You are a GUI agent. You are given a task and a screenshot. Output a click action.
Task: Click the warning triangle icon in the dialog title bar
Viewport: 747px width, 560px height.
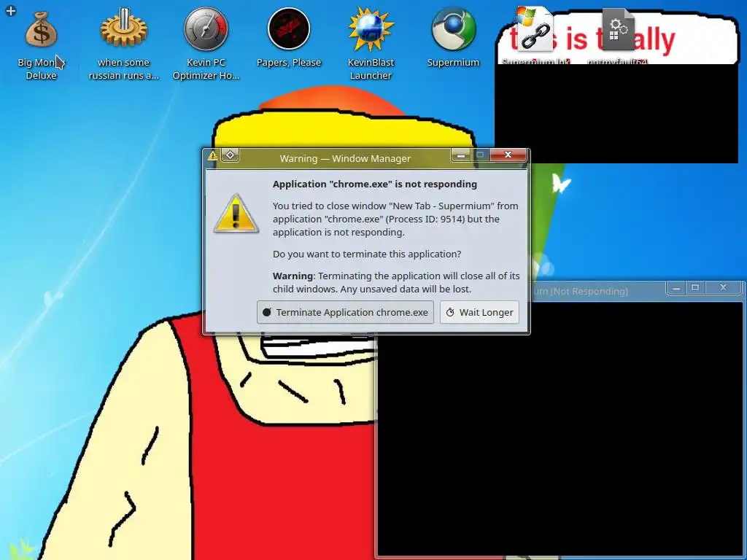[212, 155]
